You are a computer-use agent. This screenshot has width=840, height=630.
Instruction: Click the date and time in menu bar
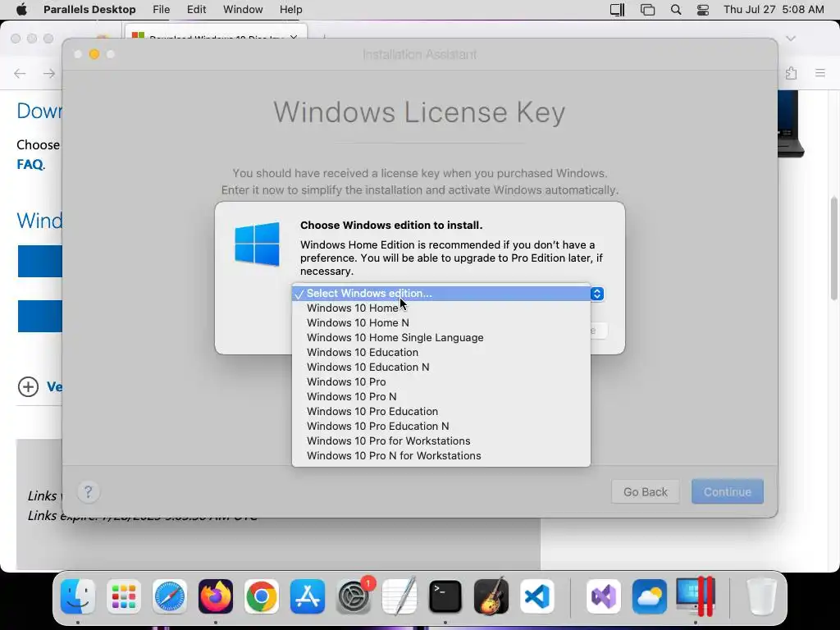pyautogui.click(x=774, y=10)
